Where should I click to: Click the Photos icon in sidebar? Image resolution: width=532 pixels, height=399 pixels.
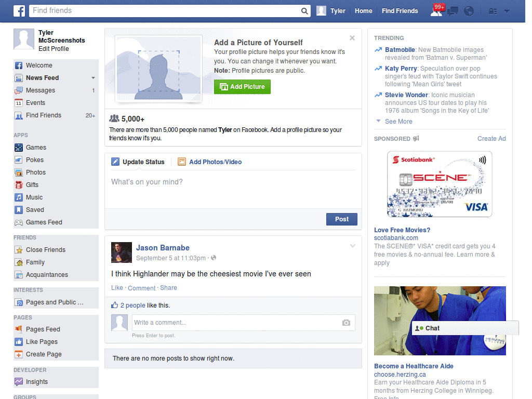pos(19,172)
